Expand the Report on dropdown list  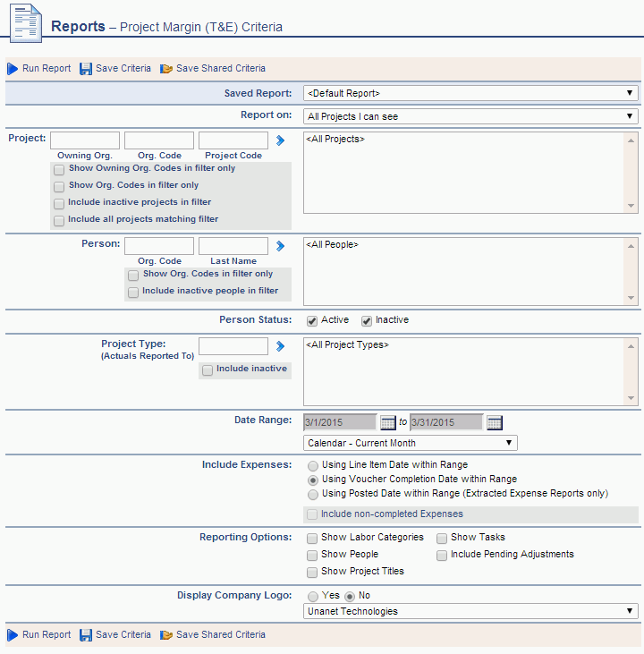pos(470,116)
